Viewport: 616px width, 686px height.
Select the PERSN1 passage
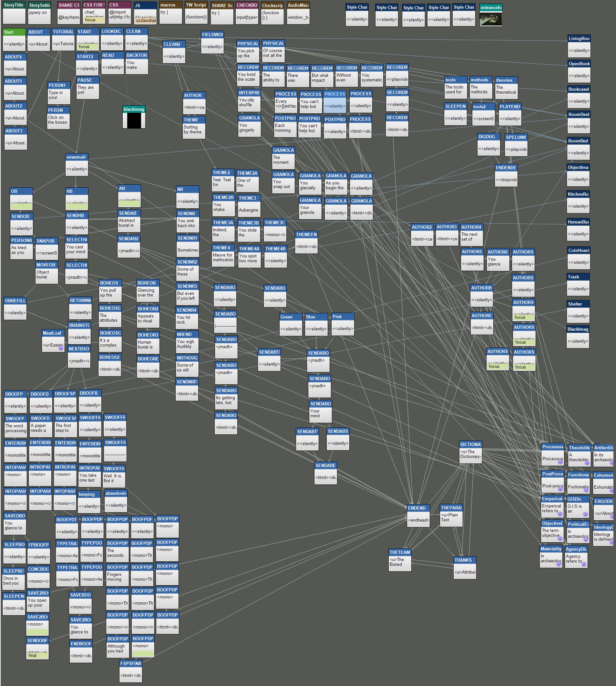coord(59,93)
